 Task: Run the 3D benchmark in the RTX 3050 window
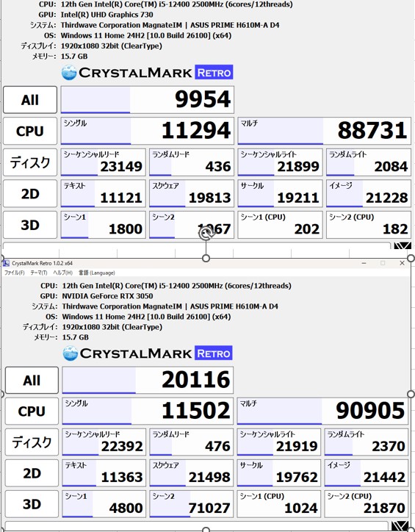tap(32, 504)
